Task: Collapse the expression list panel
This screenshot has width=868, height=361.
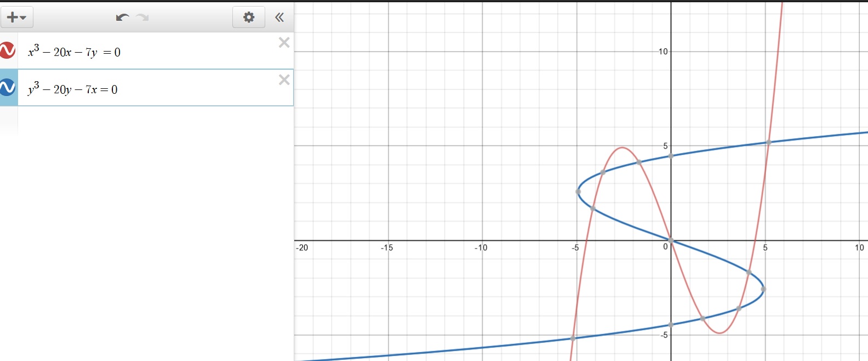Action: point(279,18)
